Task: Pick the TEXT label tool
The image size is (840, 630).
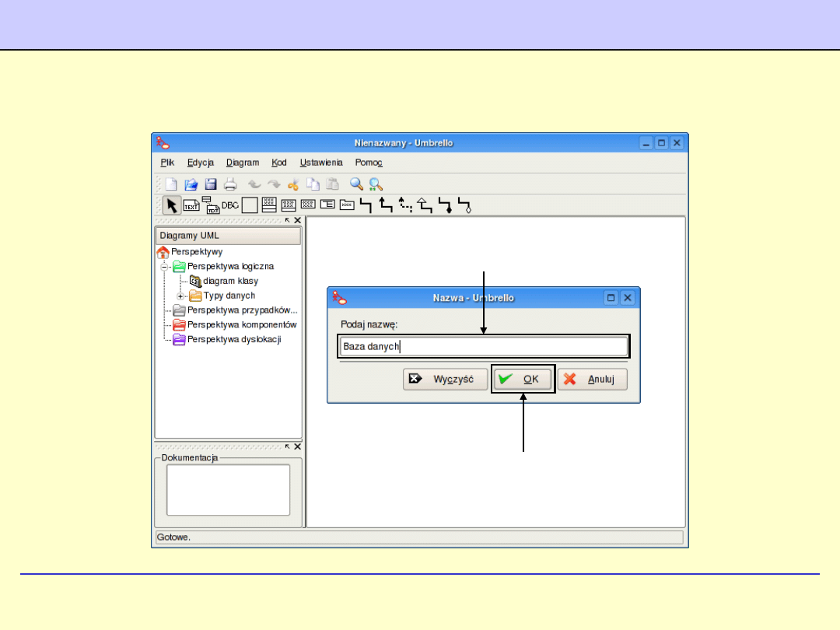Action: (x=191, y=205)
